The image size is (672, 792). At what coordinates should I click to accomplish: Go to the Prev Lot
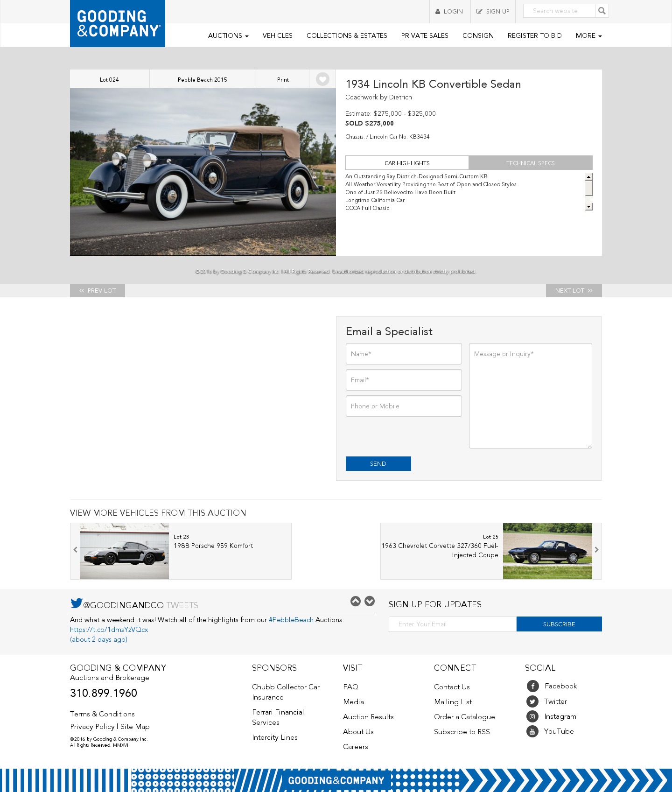[98, 290]
